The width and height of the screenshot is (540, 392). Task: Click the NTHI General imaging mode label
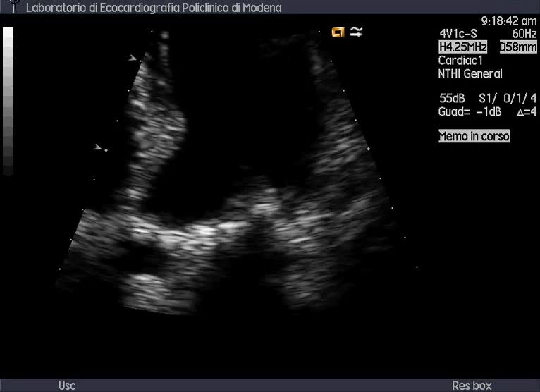click(470, 74)
